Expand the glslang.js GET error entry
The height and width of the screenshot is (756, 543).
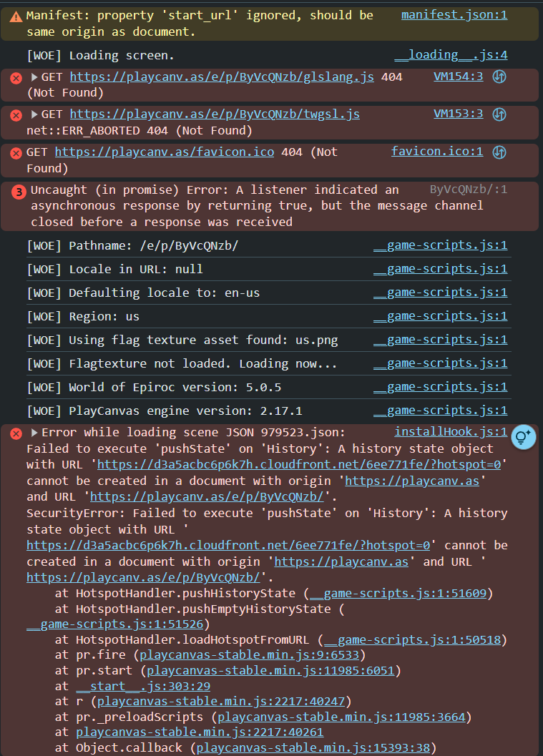coord(34,77)
